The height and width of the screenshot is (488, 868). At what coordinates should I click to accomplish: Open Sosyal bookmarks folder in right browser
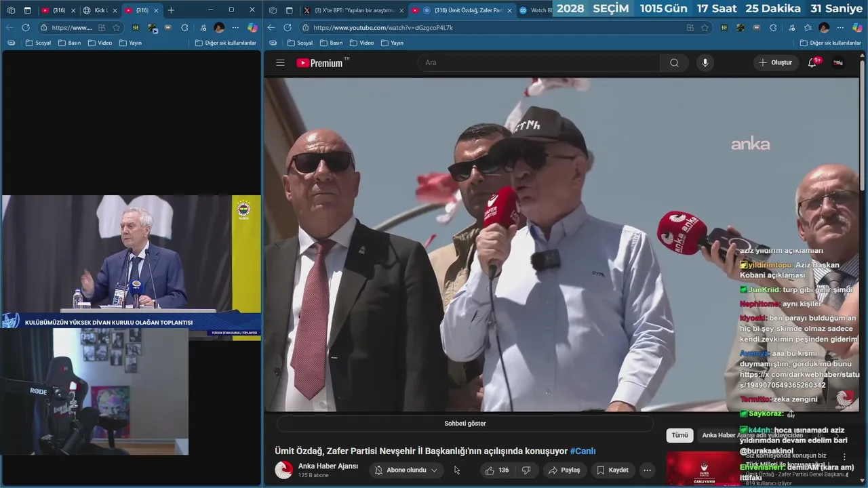coord(300,43)
